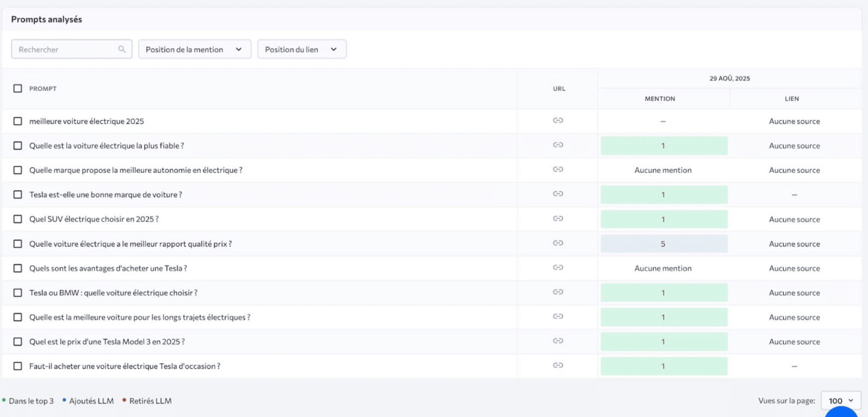Viewport: 868px width, 417px height.
Task: Click mention cell '1' for 'Quel SUV électrique' row
Action: click(x=664, y=219)
